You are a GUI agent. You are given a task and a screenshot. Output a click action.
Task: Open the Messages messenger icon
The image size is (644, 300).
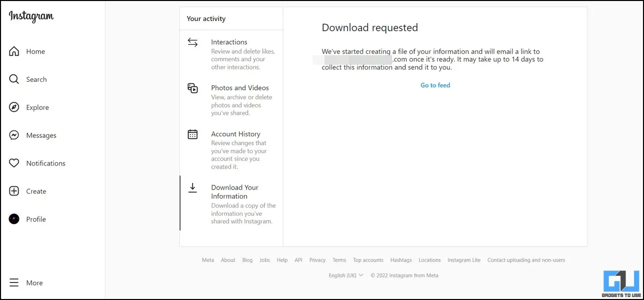(14, 135)
